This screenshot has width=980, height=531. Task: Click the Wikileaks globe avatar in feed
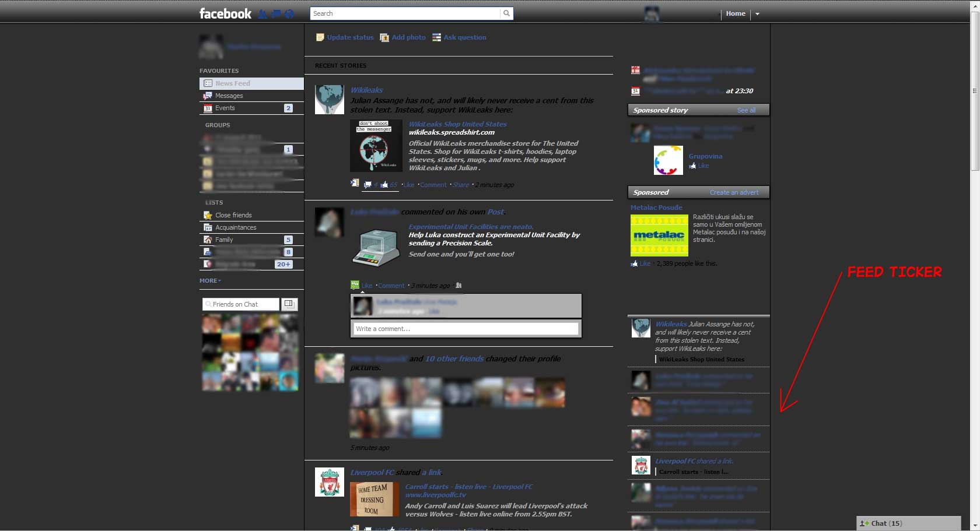330,100
